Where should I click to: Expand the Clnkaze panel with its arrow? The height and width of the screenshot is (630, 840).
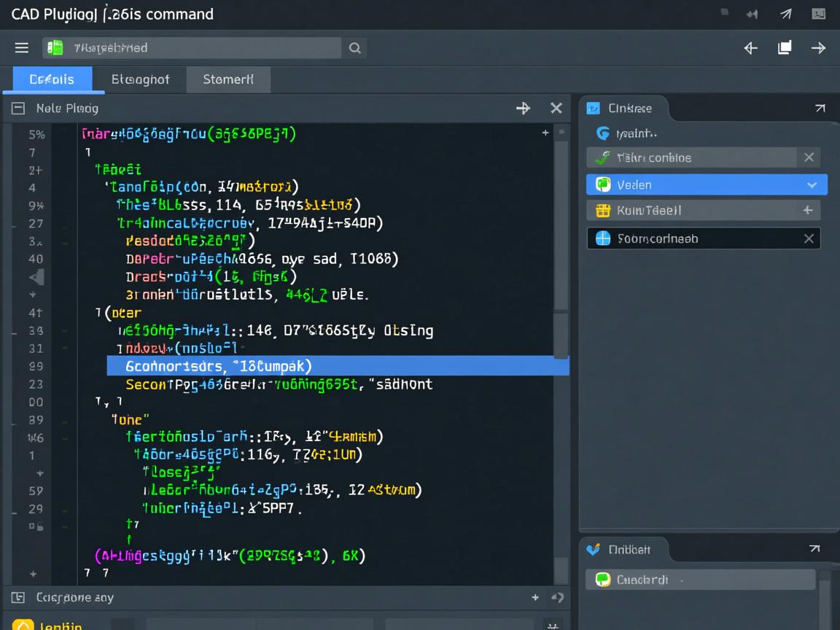point(820,108)
